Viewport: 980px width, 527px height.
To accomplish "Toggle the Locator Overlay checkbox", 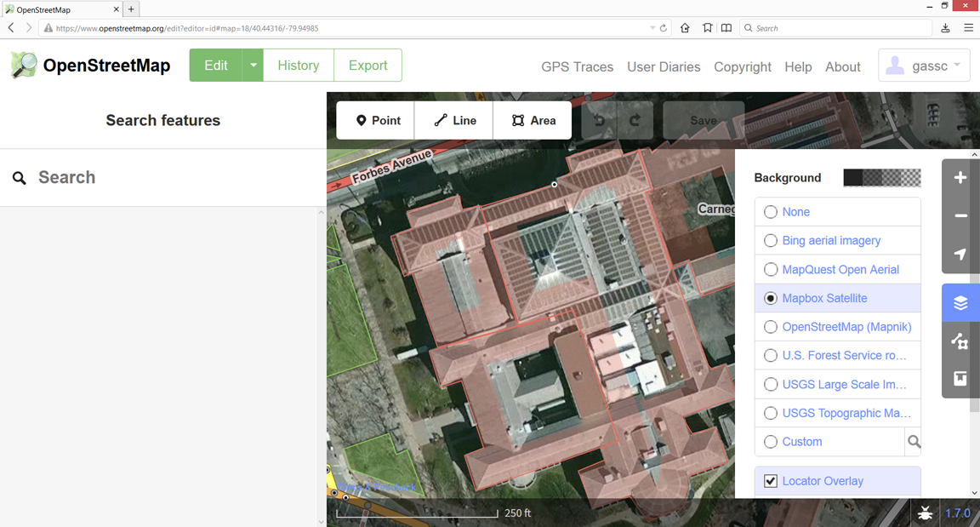I will coord(771,481).
